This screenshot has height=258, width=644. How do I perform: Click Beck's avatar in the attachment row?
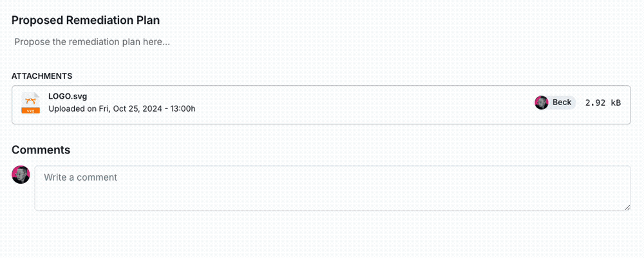[x=542, y=103]
